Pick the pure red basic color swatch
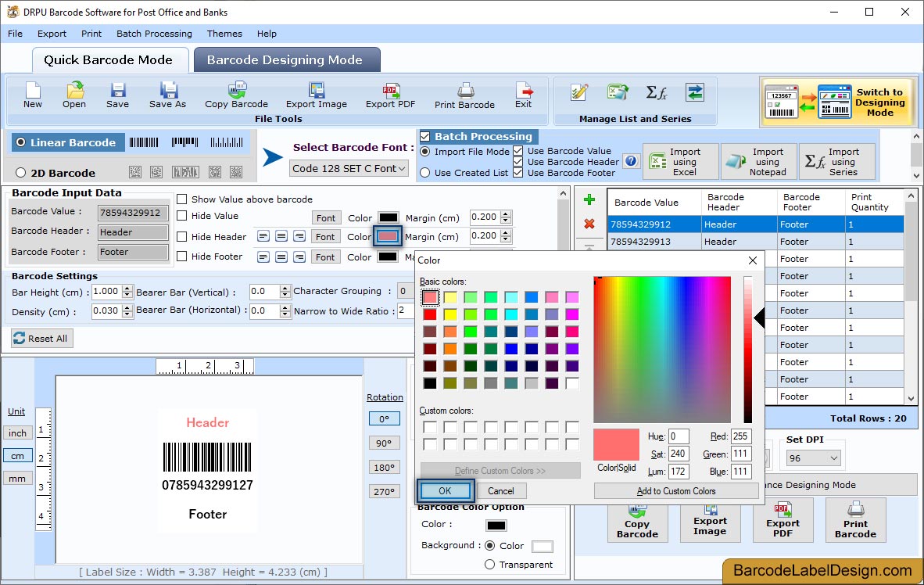The image size is (924, 585). (x=430, y=314)
